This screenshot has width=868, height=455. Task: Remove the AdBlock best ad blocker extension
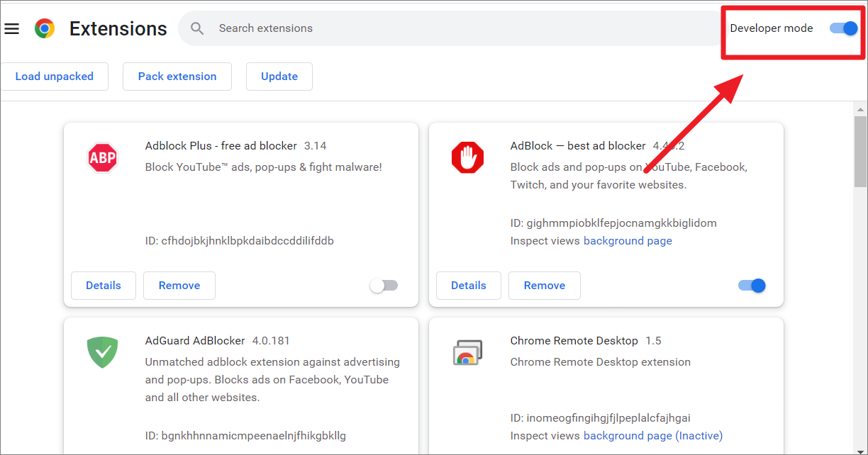545,286
